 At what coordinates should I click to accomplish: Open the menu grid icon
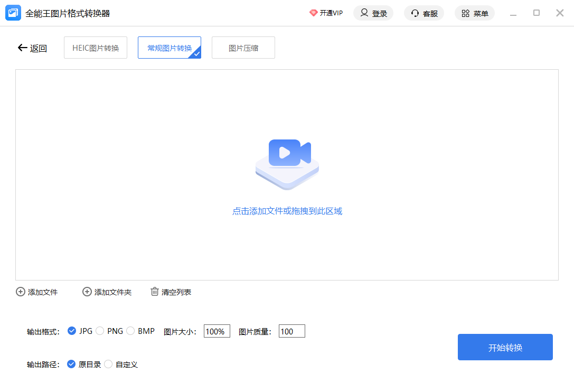(465, 13)
